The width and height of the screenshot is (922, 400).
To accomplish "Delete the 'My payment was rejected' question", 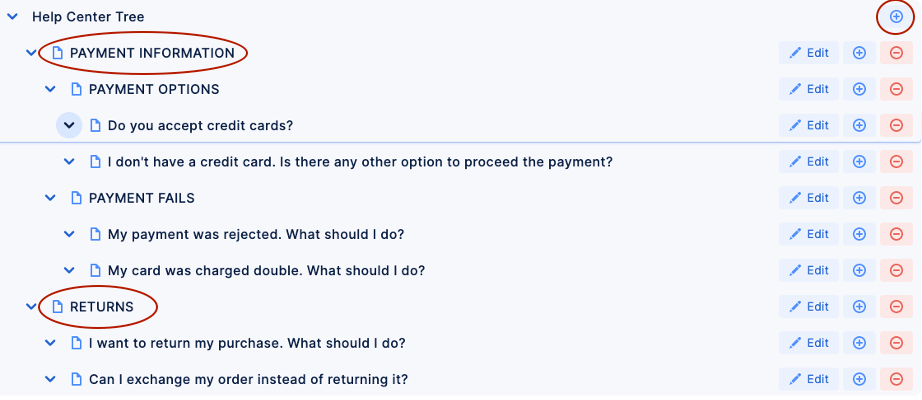I will click(x=896, y=234).
